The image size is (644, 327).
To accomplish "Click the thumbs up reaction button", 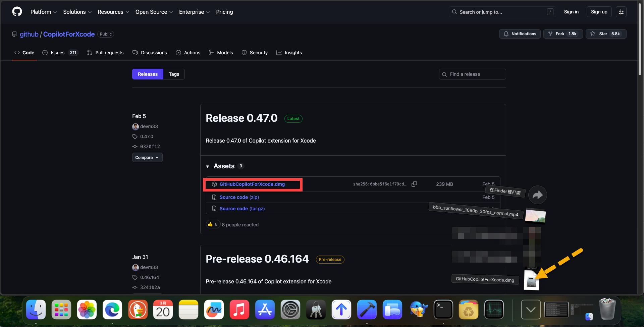I will [213, 224].
